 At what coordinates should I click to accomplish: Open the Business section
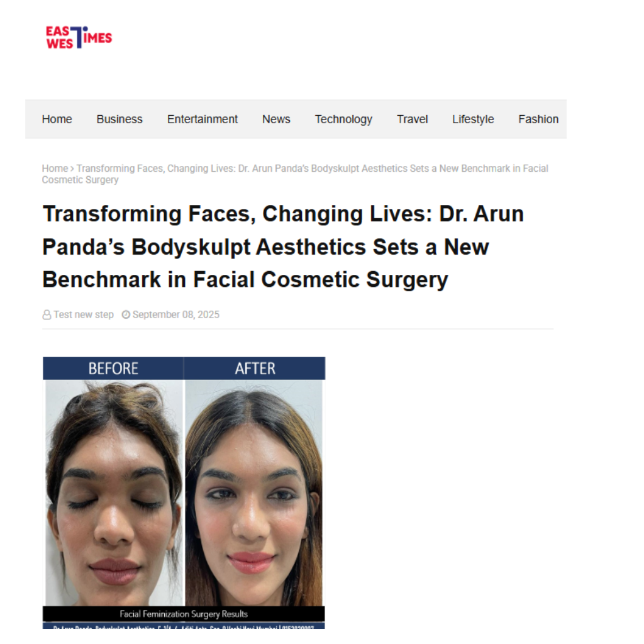(x=119, y=119)
